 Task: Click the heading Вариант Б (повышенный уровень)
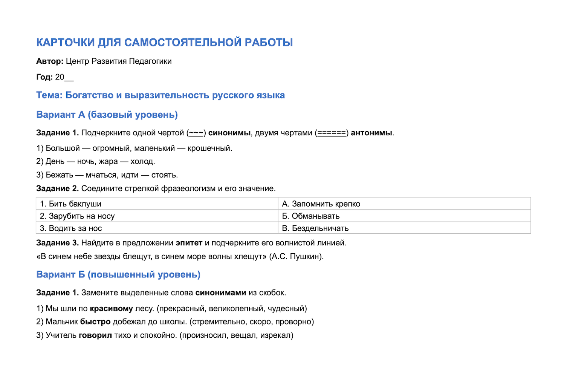pyautogui.click(x=118, y=274)
